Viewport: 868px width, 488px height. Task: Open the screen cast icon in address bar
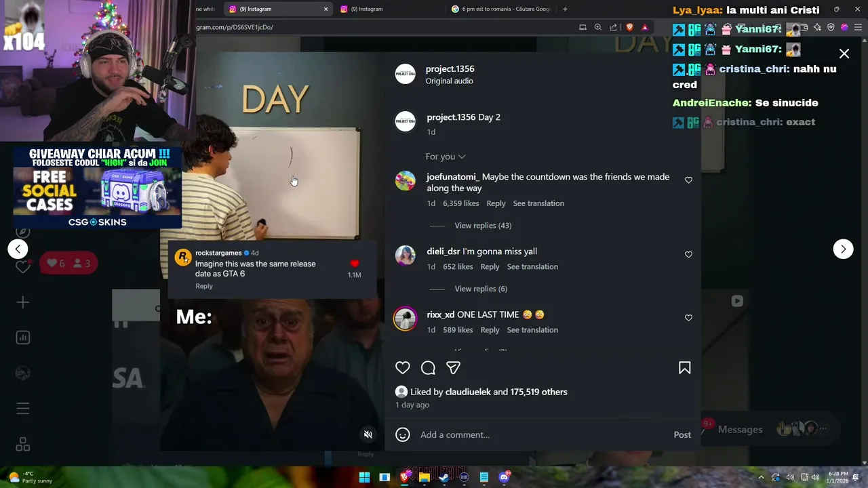click(583, 27)
